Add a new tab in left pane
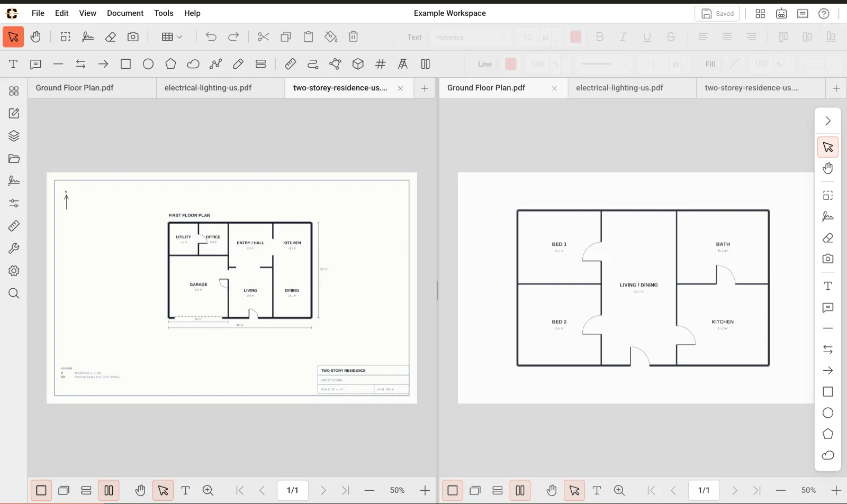847x504 pixels. pos(425,88)
